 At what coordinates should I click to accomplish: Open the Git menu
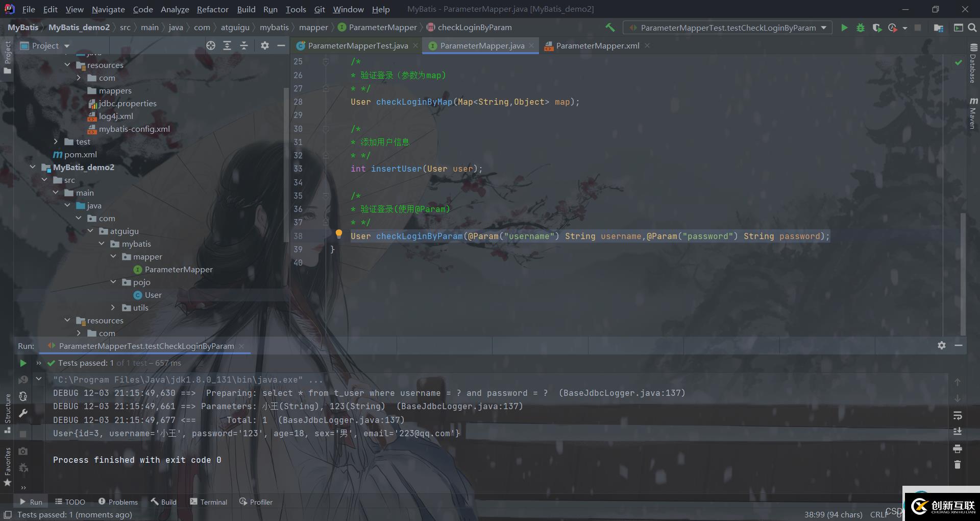tap(320, 9)
